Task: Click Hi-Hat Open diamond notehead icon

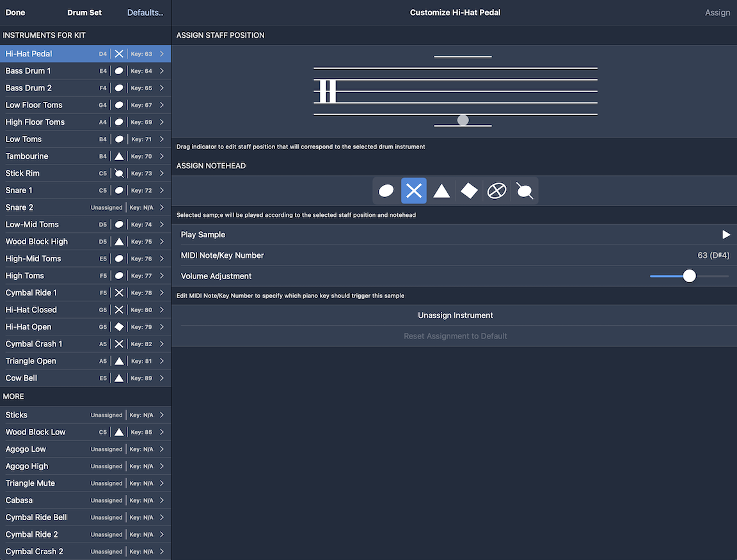Action: click(119, 327)
